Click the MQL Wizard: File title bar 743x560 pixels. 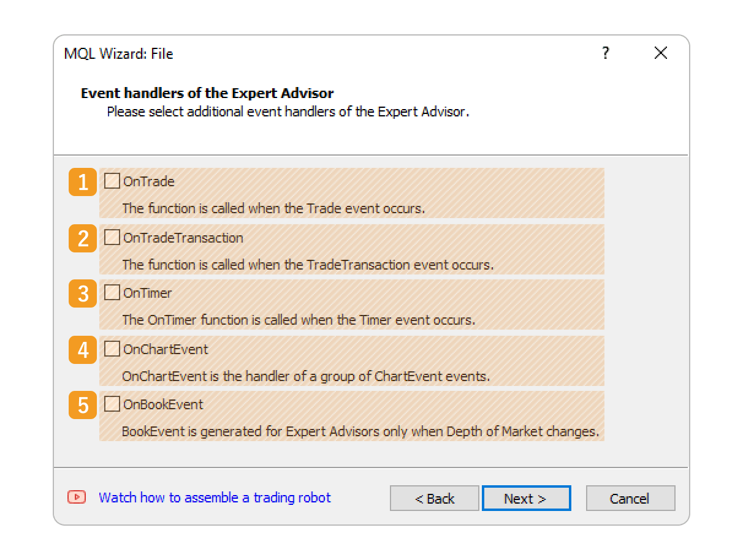307,53
